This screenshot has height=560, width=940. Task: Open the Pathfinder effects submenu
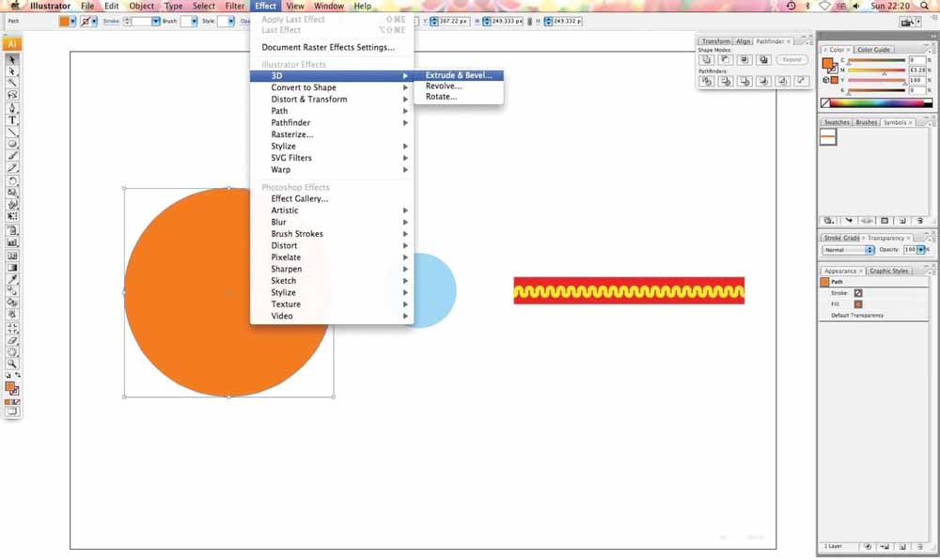332,123
